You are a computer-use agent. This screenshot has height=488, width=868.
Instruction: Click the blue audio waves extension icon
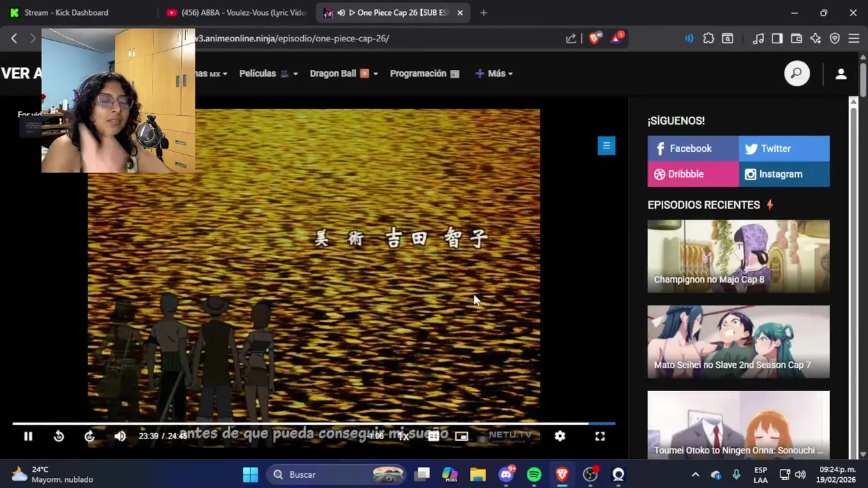click(689, 39)
